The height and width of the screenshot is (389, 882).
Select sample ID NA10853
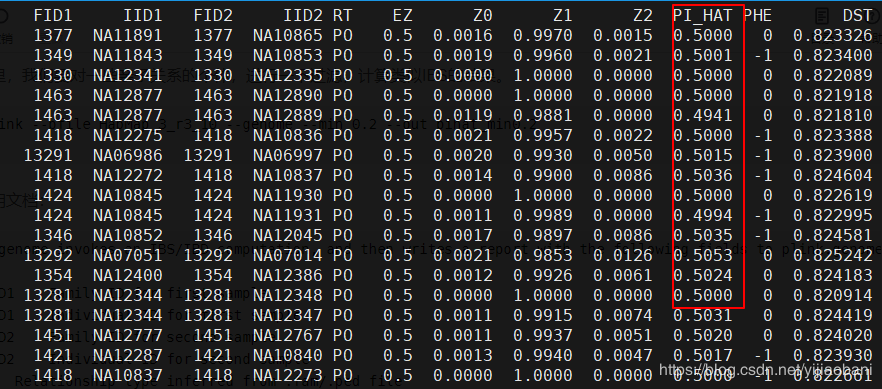287,55
